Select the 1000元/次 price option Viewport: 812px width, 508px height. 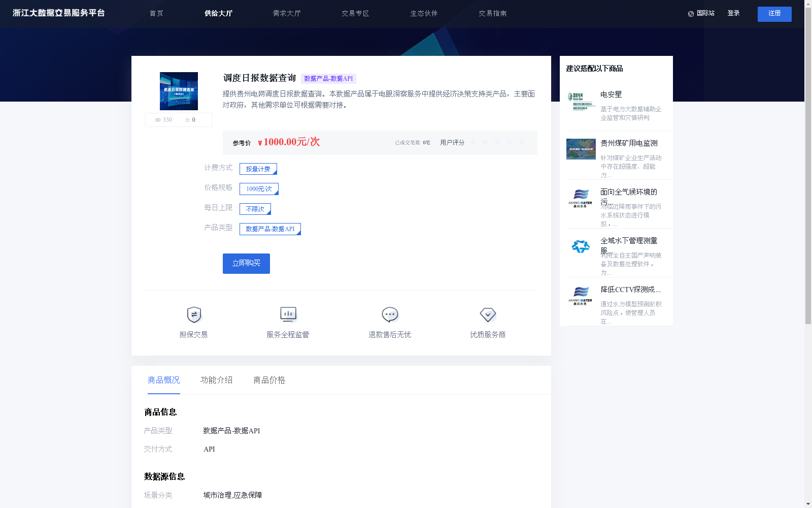tap(259, 189)
